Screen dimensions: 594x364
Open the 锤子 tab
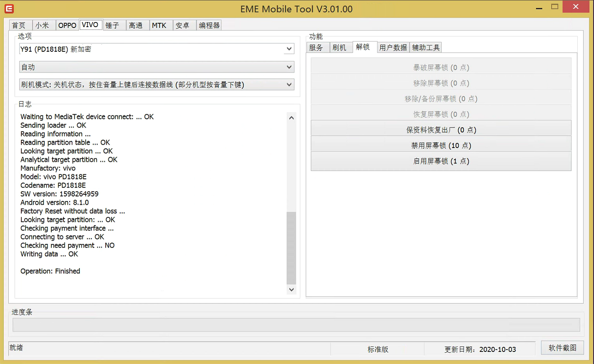coord(114,25)
